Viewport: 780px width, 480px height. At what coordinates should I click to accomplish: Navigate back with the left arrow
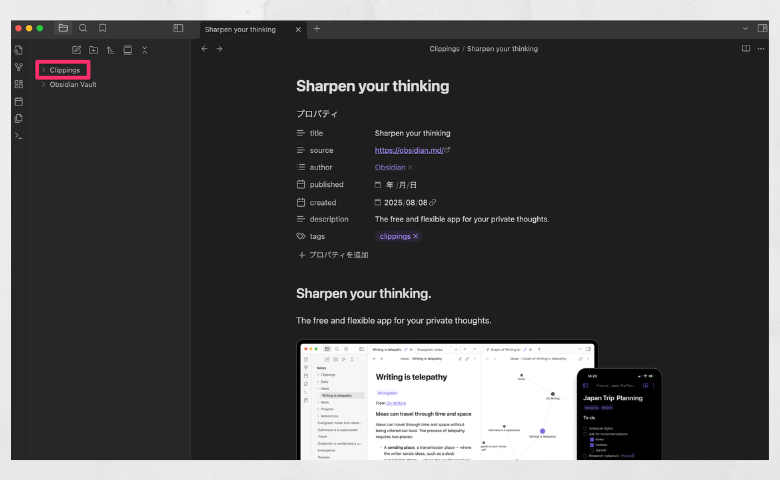click(x=204, y=49)
